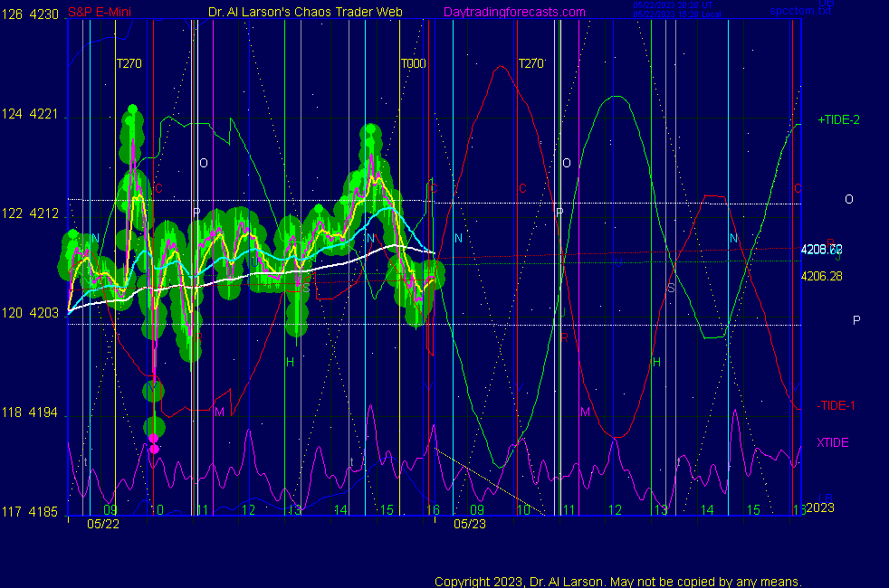Click the 'T000' marker label
This screenshot has width=889, height=588.
(x=414, y=63)
